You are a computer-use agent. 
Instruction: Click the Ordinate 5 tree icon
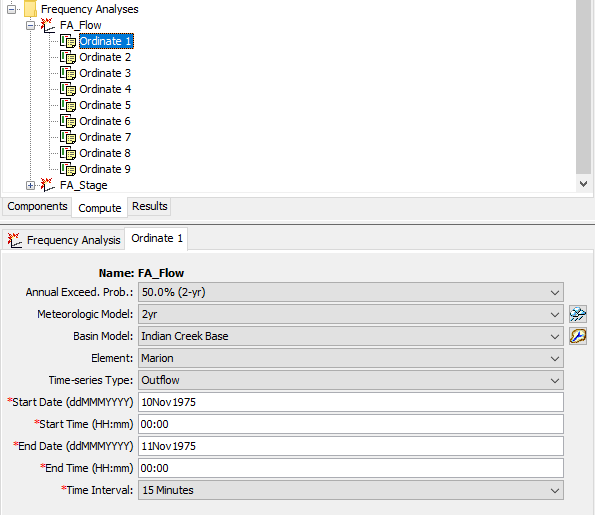pyautogui.click(x=68, y=105)
